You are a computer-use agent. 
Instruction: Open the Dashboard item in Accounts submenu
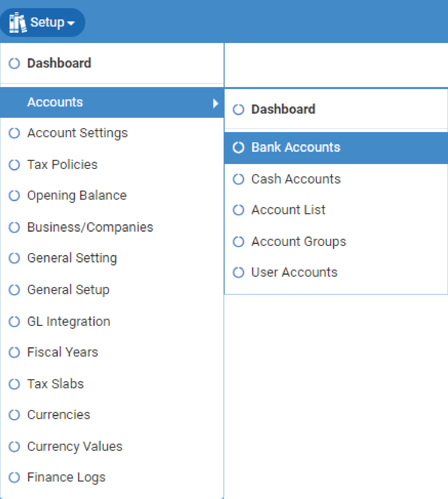pyautogui.click(x=283, y=109)
